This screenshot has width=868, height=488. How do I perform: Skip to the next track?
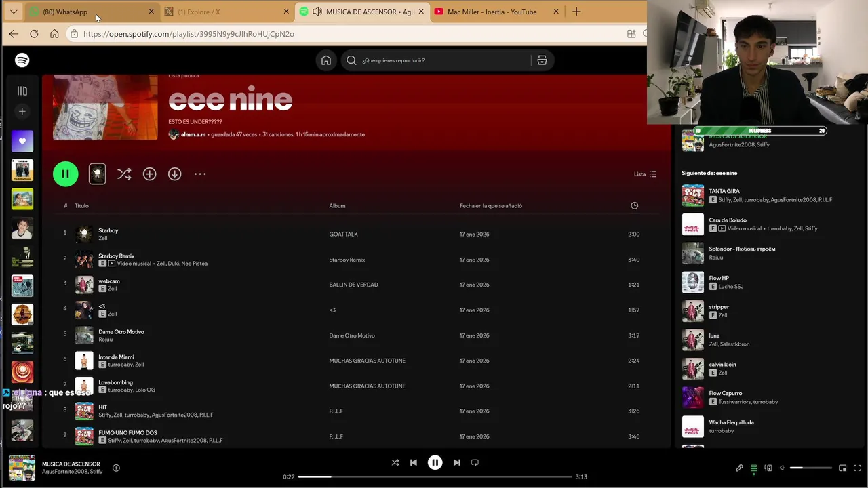tap(456, 462)
